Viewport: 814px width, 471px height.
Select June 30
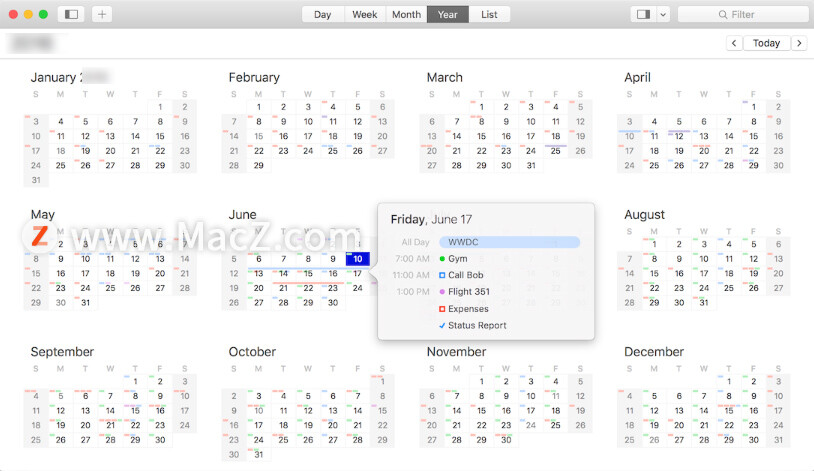coord(333,302)
